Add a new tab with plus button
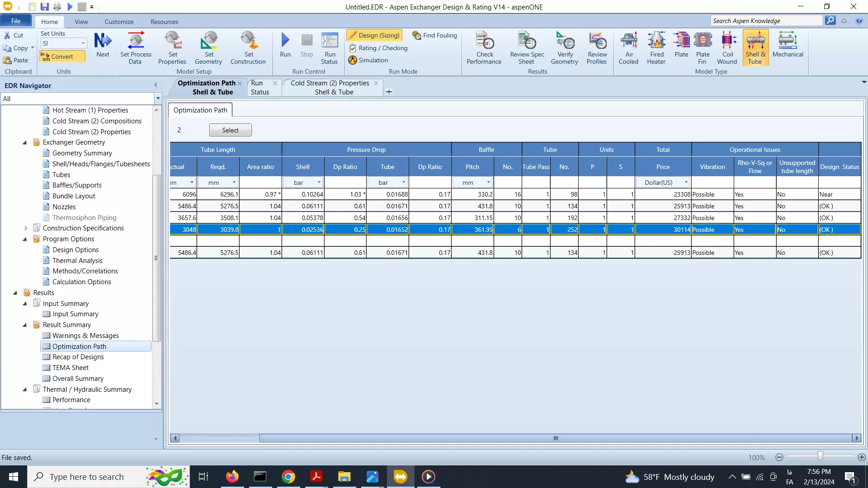The width and height of the screenshot is (868, 488). tap(389, 92)
